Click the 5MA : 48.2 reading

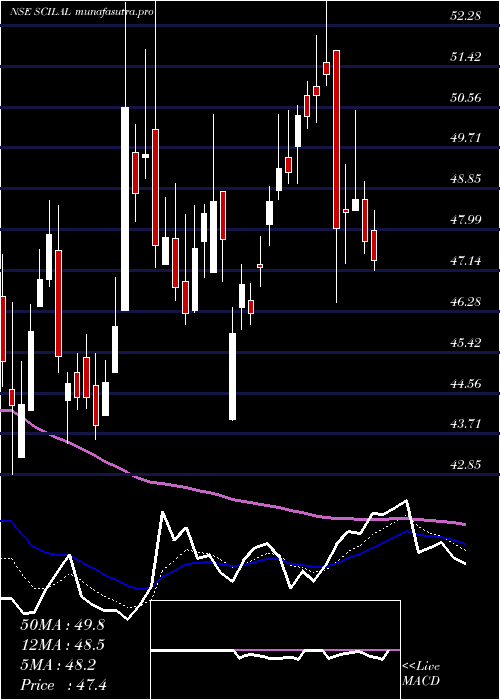tap(58, 665)
